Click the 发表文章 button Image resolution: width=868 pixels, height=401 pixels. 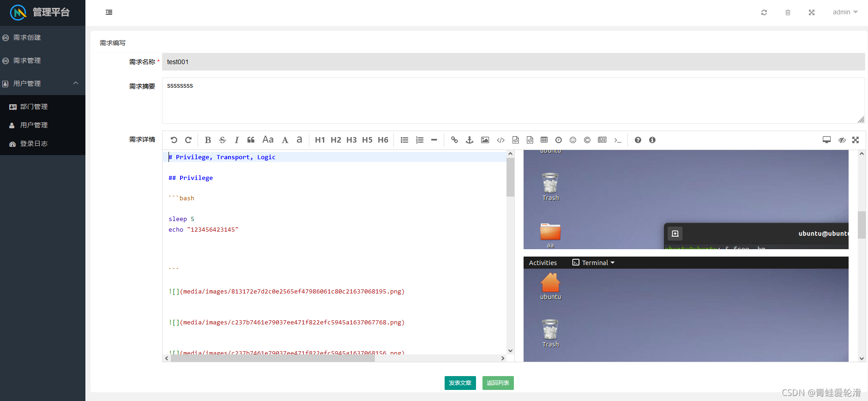[x=460, y=383]
